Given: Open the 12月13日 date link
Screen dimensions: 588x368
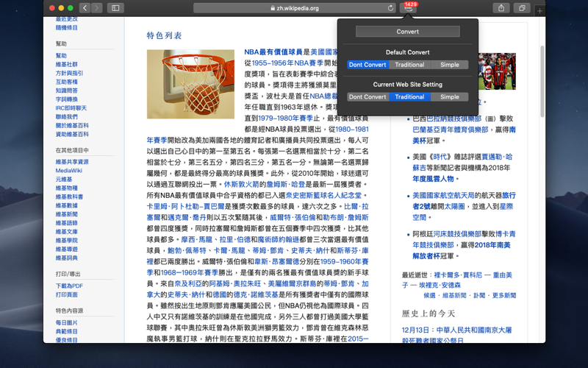Looking at the screenshot, I should 415,330.
